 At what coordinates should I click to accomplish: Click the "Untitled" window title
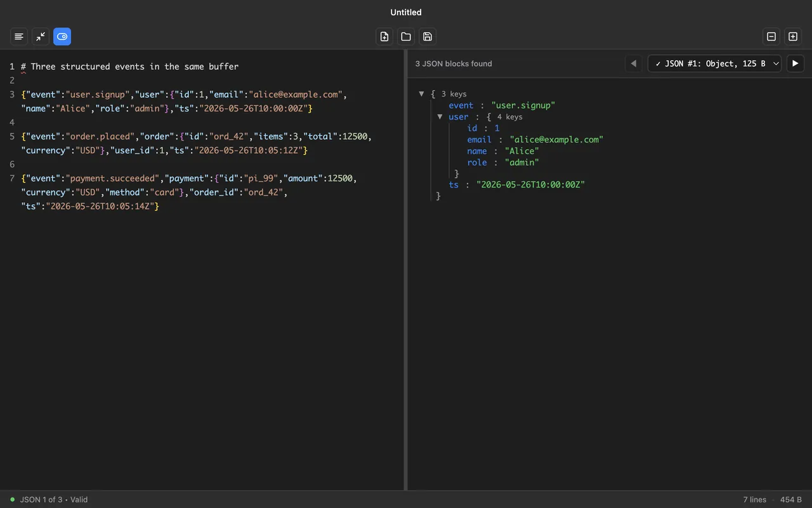tap(406, 12)
